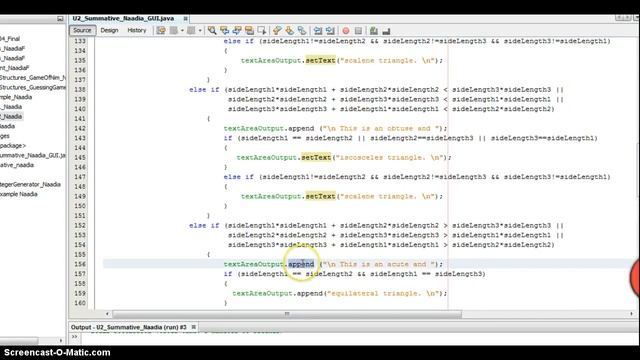Viewport: 640px width, 360px height.
Task: Click line number 142 in gutter
Action: click(x=80, y=128)
